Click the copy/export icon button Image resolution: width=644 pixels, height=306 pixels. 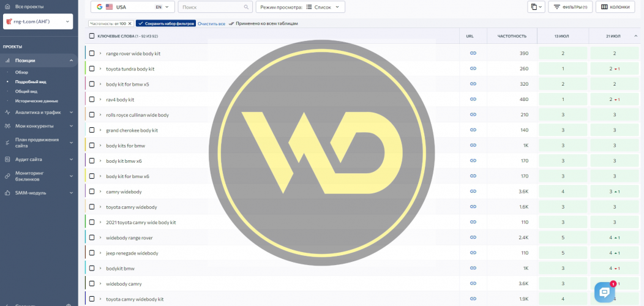536,7
